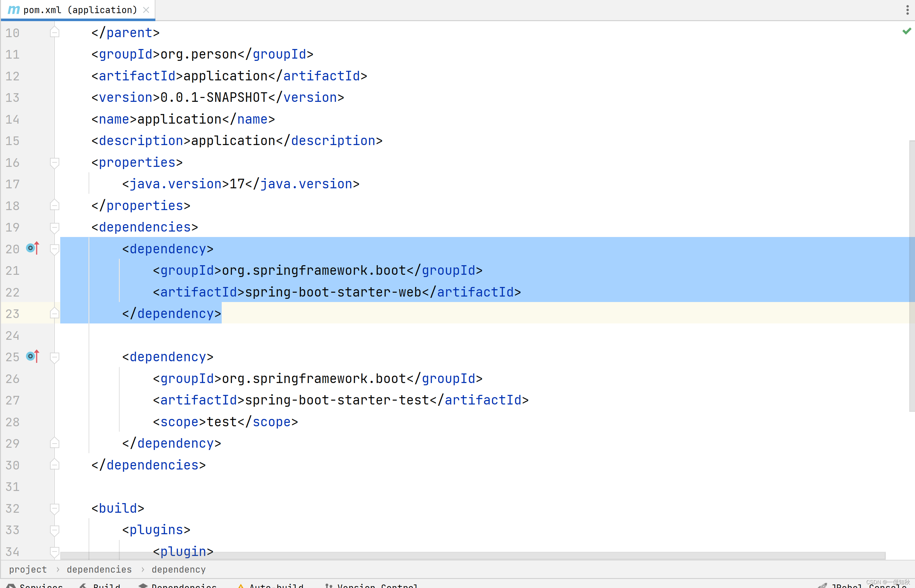Fold the first dependency at line 20
The width and height of the screenshot is (915, 588).
tap(54, 249)
